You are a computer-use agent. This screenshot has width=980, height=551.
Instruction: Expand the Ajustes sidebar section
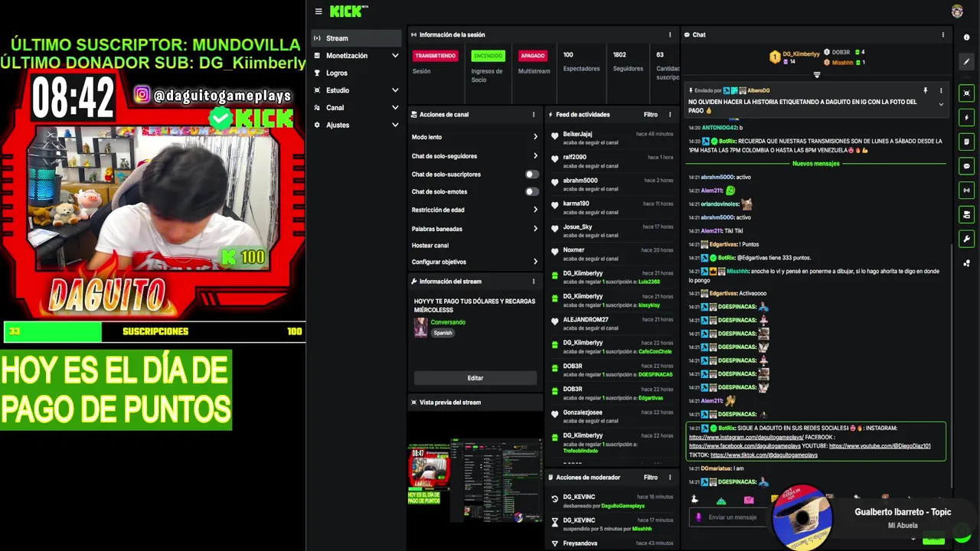(x=395, y=125)
